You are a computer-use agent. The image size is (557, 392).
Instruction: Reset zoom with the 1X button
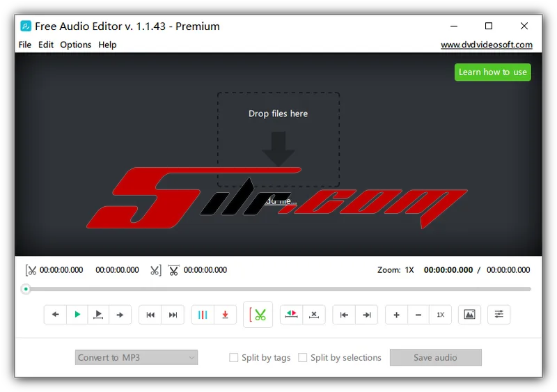tap(441, 315)
